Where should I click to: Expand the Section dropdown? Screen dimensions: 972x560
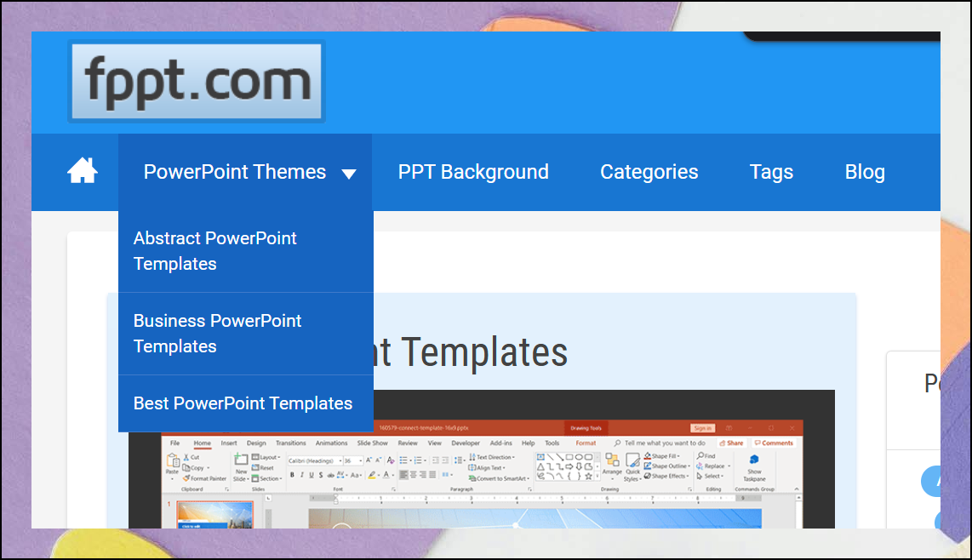[x=267, y=478]
